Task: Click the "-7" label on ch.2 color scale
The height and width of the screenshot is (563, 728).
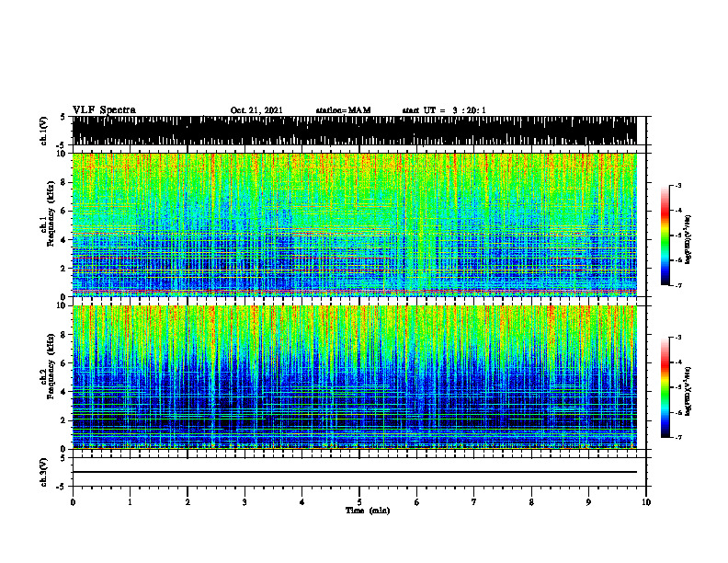Action: 678,438
